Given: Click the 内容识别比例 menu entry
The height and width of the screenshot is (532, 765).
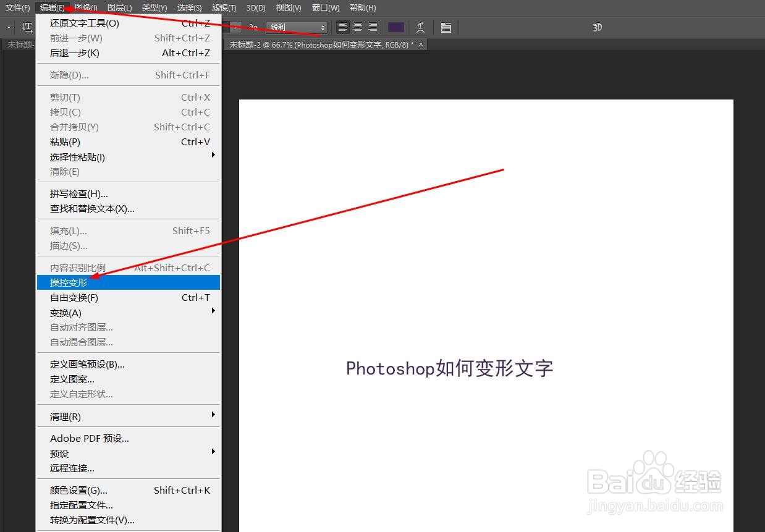Looking at the screenshot, I should point(77,267).
